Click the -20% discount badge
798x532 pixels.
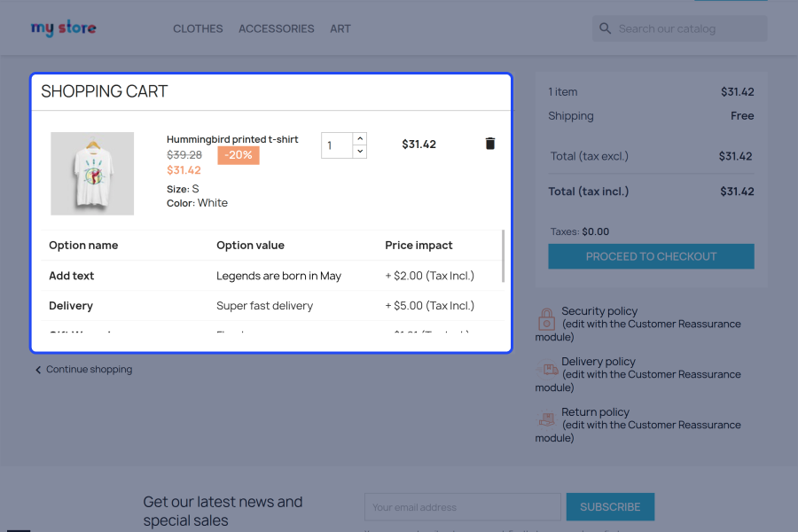(239, 155)
